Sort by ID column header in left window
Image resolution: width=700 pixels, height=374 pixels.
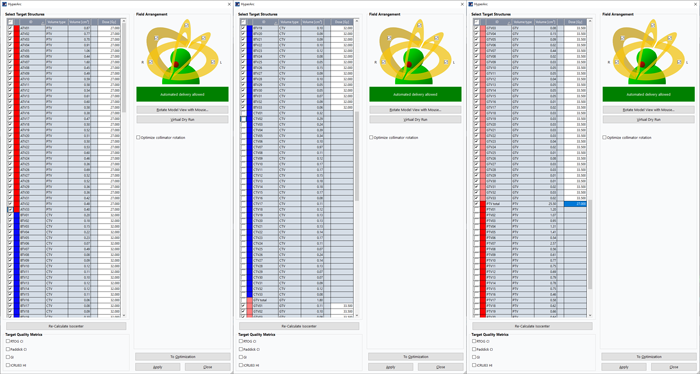click(x=33, y=21)
